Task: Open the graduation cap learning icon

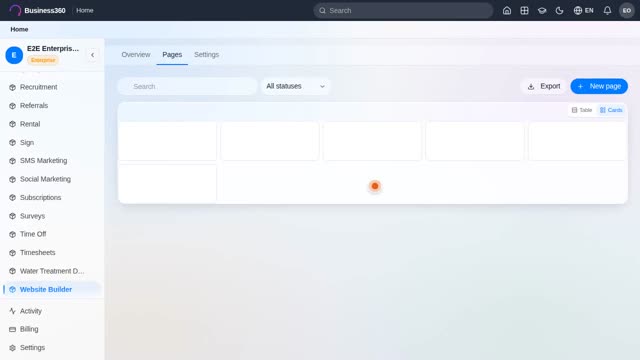Action: (x=542, y=11)
